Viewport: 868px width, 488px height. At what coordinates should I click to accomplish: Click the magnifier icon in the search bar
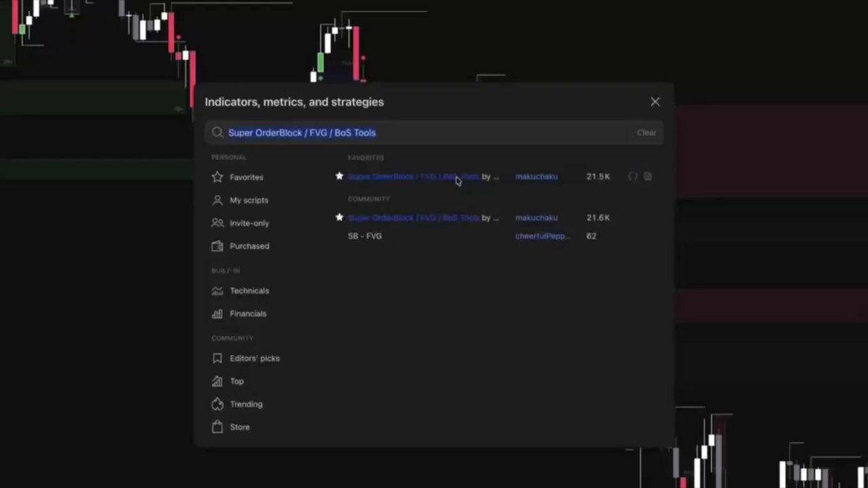coord(217,133)
